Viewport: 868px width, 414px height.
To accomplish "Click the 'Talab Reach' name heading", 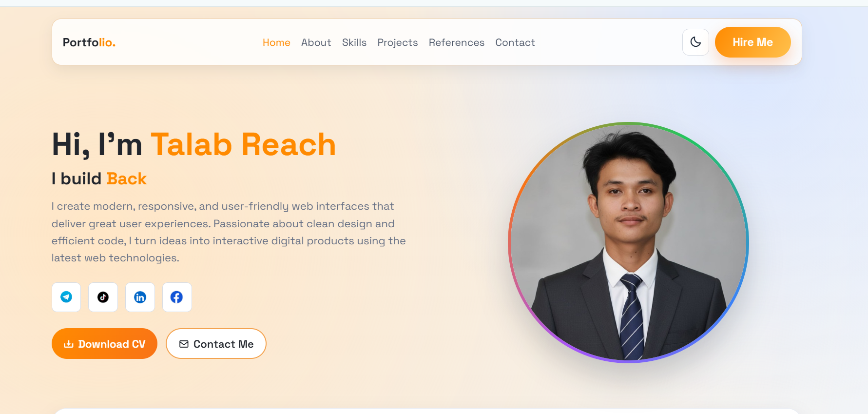I will 243,144.
